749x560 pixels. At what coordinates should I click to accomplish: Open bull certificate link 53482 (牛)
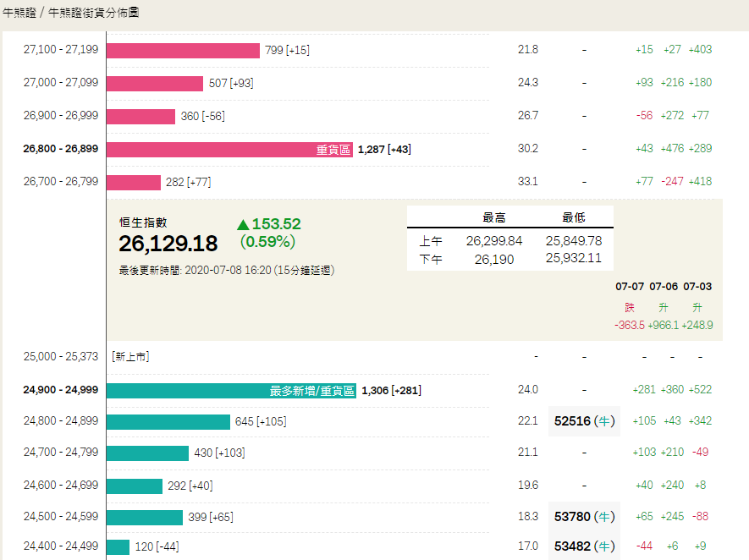584,546
